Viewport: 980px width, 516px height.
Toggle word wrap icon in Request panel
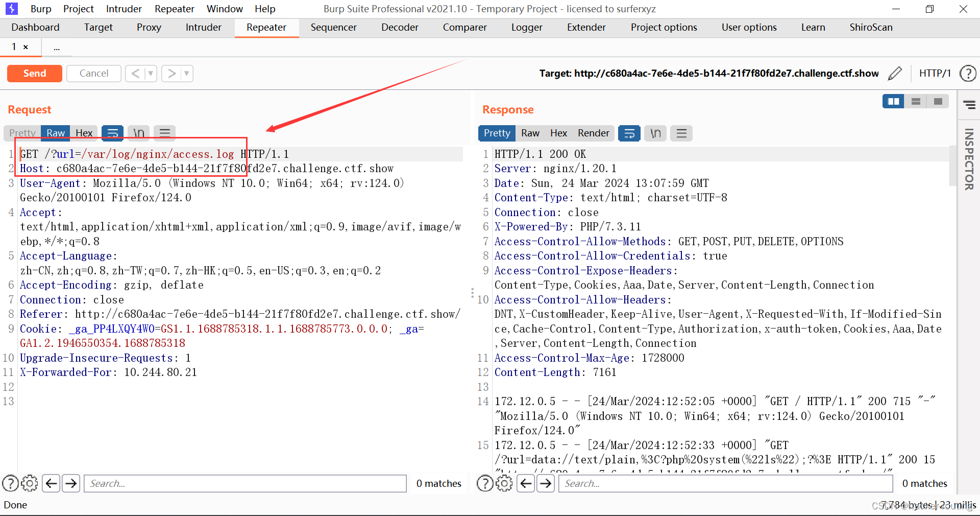click(112, 133)
